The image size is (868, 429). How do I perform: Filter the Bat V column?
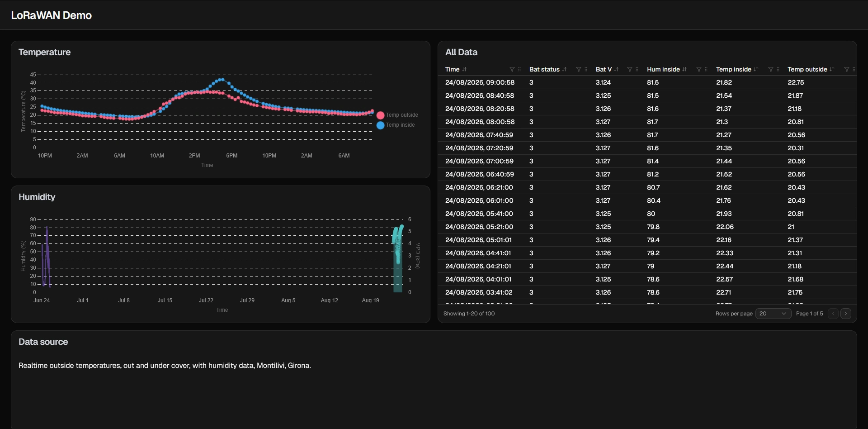click(630, 69)
